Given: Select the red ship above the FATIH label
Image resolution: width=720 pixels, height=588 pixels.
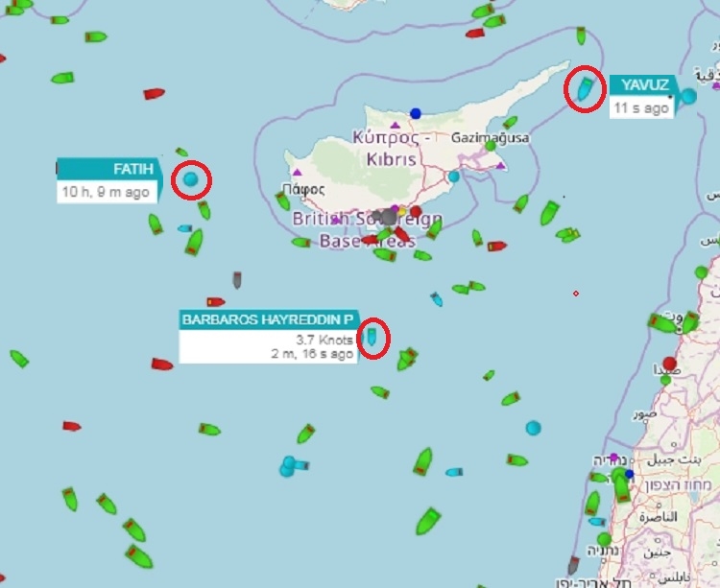Looking at the screenshot, I should 154,94.
